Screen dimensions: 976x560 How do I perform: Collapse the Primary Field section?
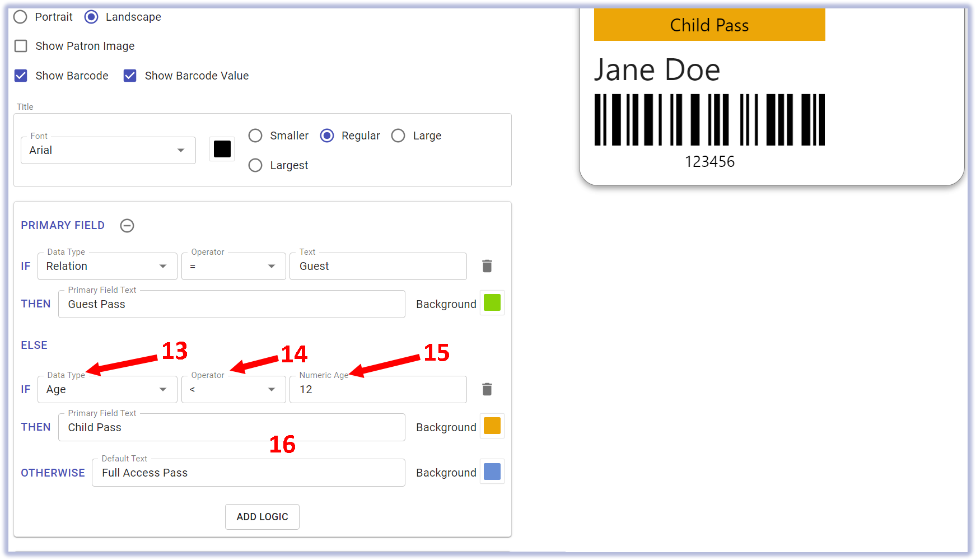click(127, 226)
